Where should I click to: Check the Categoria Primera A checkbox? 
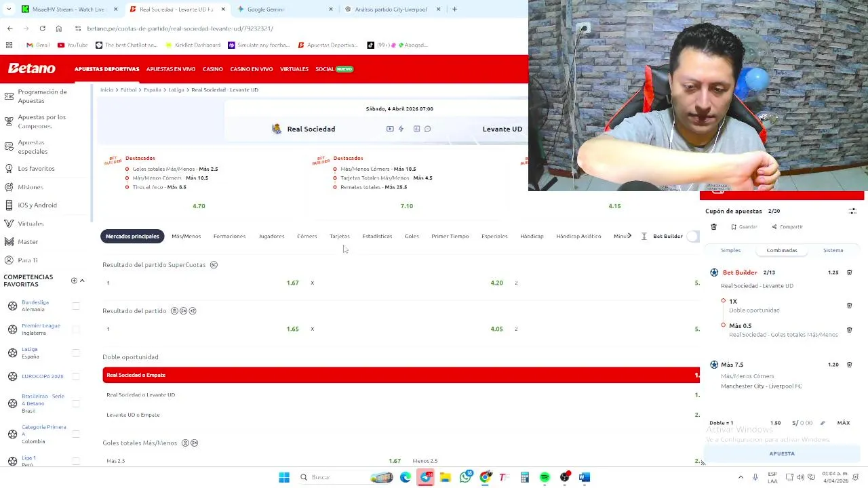point(76,434)
